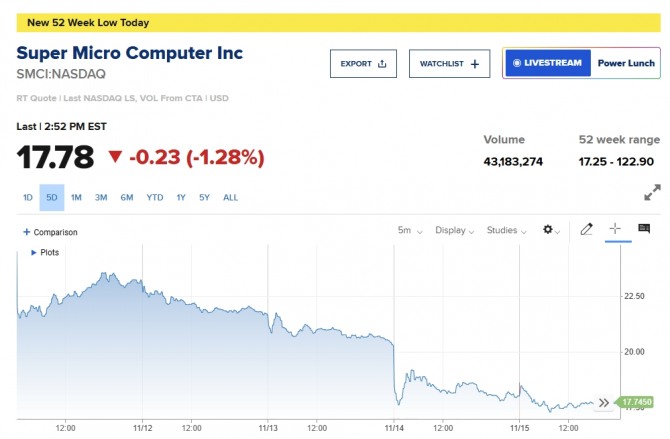670x439 pixels.
Task: Show the ALL time range
Action: (230, 197)
